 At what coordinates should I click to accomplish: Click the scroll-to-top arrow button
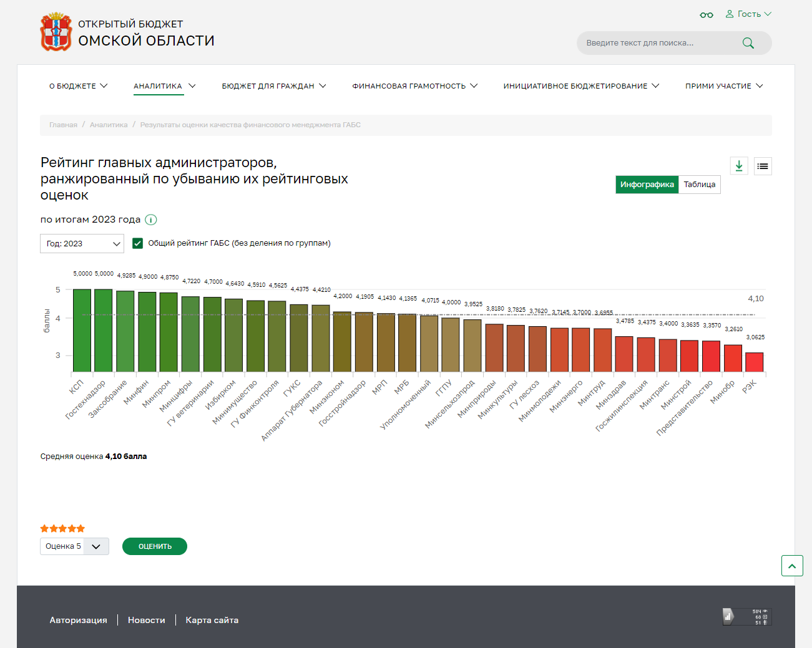[x=791, y=566]
